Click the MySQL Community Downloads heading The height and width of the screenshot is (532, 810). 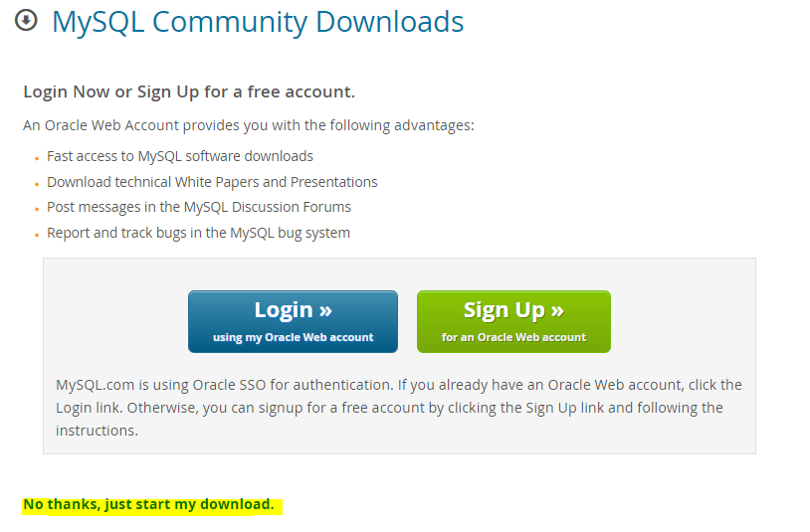pos(258,22)
